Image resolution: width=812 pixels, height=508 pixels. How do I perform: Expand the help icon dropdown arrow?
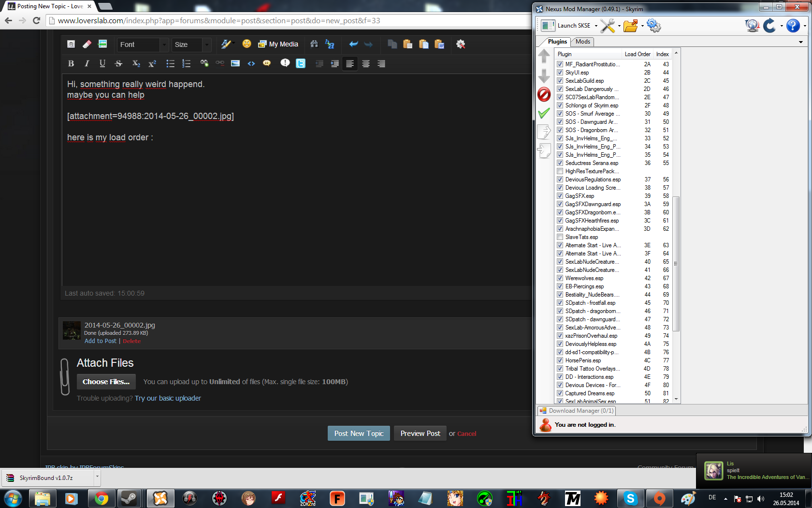click(804, 26)
